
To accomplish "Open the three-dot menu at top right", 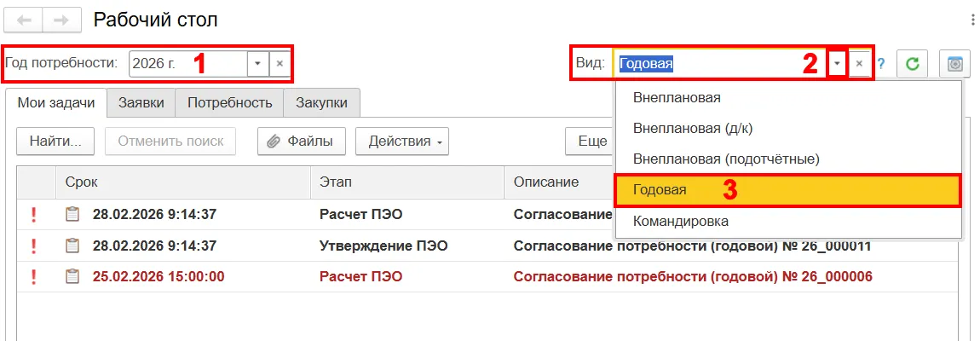I will [x=974, y=20].
